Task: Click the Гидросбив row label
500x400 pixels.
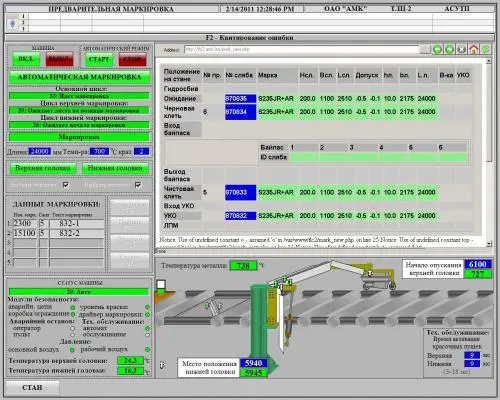Action: (181, 89)
